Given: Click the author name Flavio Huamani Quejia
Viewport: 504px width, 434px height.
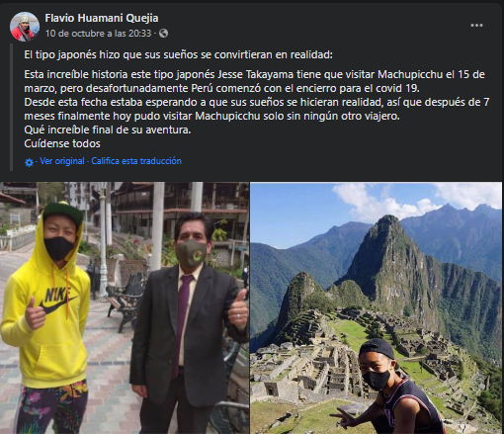Looking at the screenshot, I should [102, 18].
